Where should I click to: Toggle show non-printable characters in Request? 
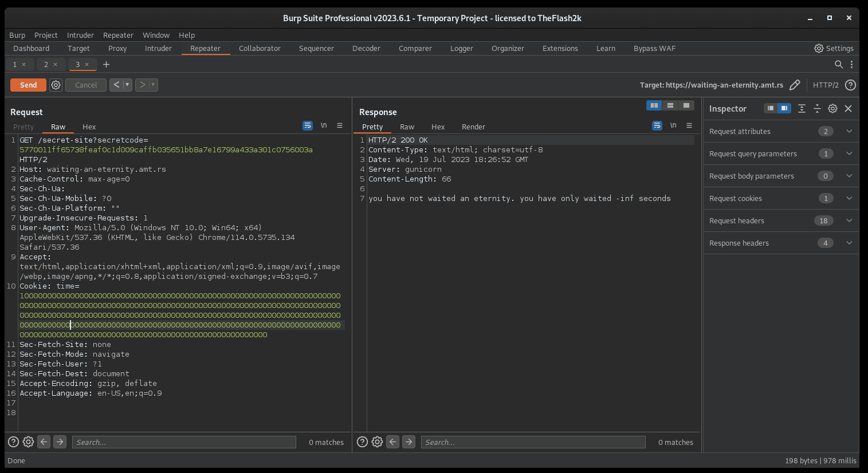click(324, 125)
